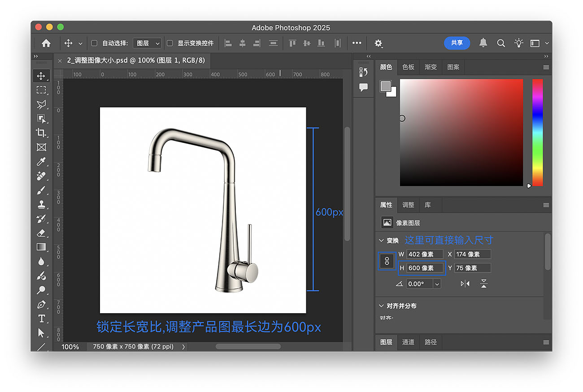Select the Brush tool
This screenshot has height=392, width=583.
[x=41, y=190]
